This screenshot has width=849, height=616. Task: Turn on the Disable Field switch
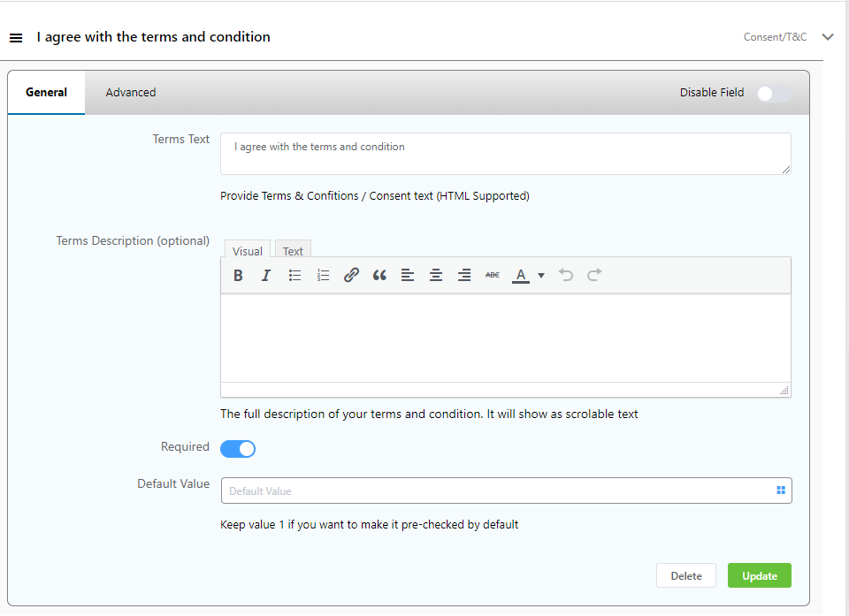pyautogui.click(x=773, y=93)
